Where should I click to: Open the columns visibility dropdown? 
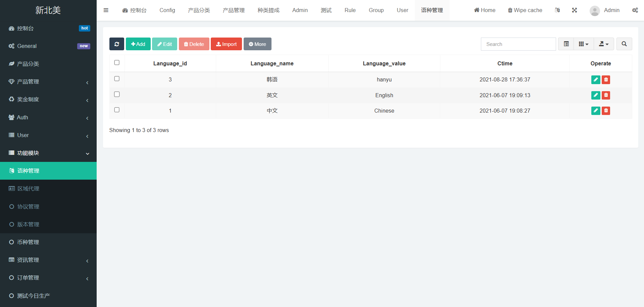pyautogui.click(x=584, y=44)
